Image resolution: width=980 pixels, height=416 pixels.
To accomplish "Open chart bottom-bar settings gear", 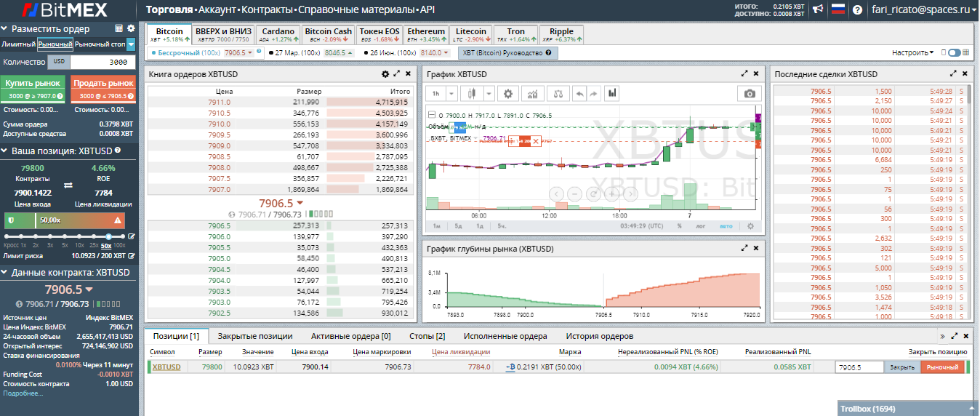I will (750, 226).
